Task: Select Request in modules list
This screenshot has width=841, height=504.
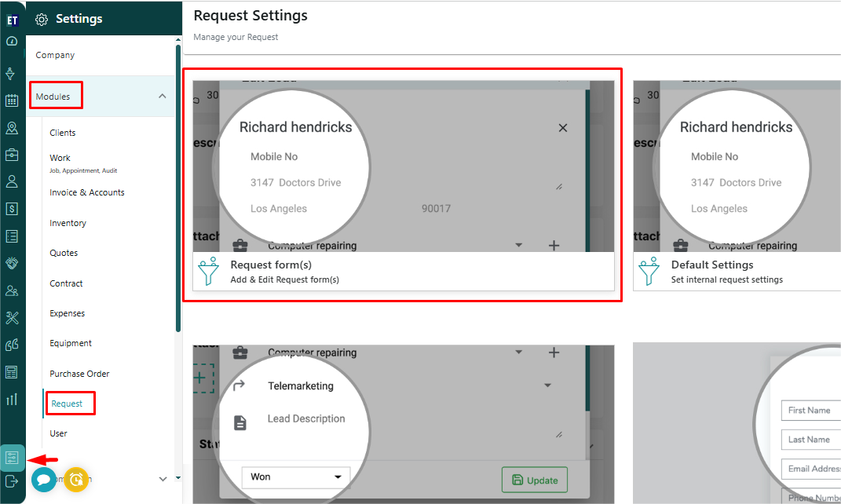Action: click(67, 404)
